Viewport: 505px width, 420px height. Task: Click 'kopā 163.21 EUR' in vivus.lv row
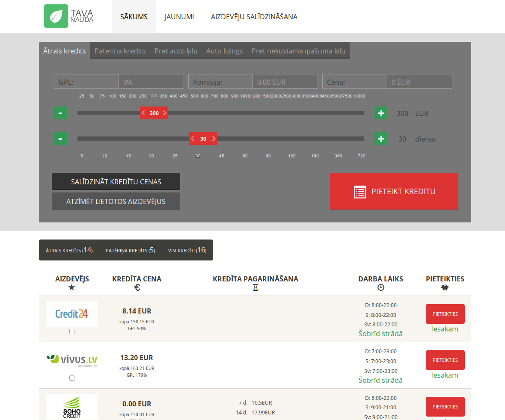[x=137, y=368]
